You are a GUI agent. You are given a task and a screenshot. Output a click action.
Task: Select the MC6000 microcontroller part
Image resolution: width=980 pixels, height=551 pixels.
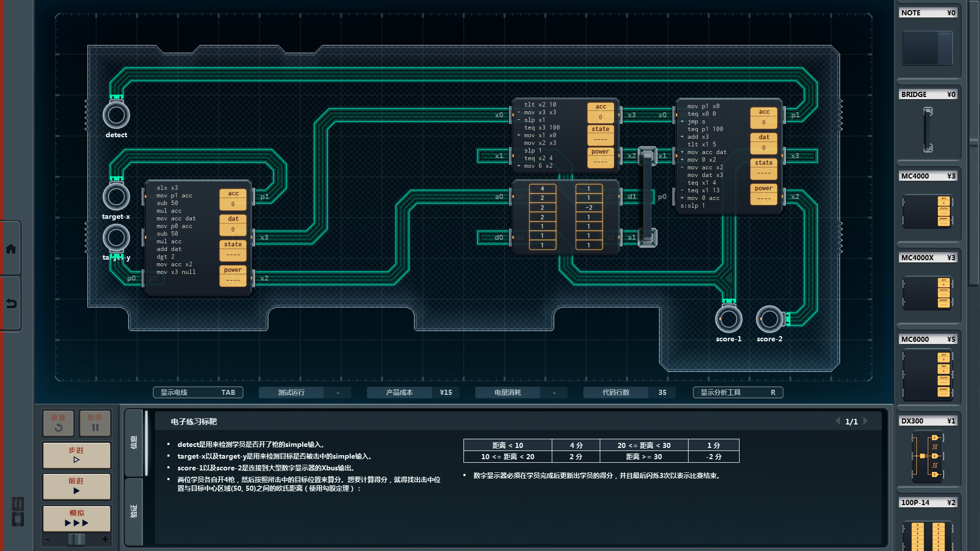point(927,375)
